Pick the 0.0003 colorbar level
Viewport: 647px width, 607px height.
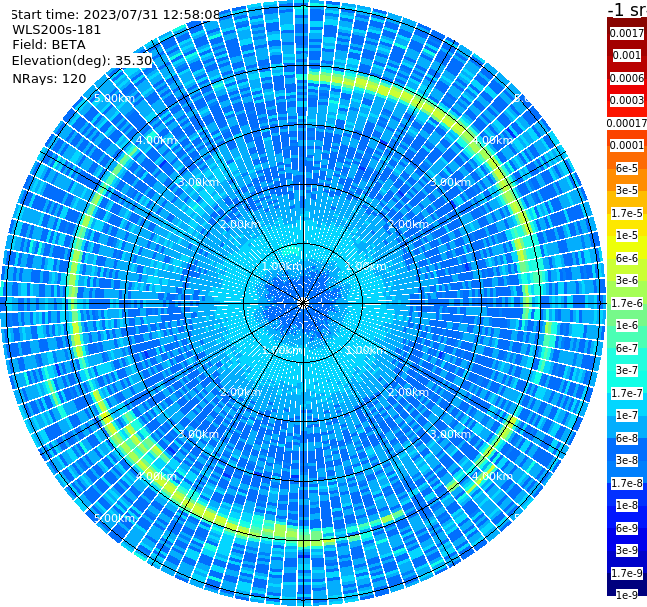point(627,100)
